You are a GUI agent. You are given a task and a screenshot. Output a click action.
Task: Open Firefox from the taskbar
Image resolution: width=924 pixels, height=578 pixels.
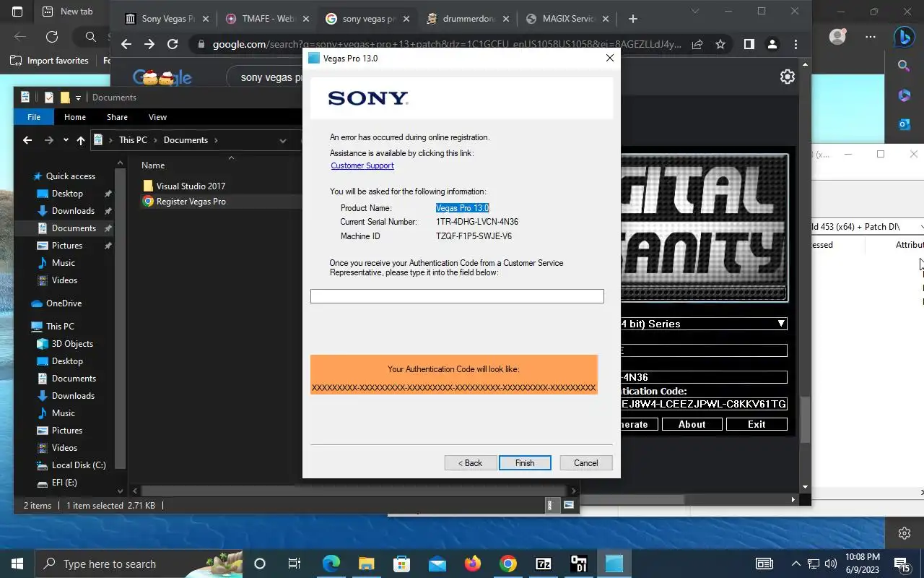(473, 564)
